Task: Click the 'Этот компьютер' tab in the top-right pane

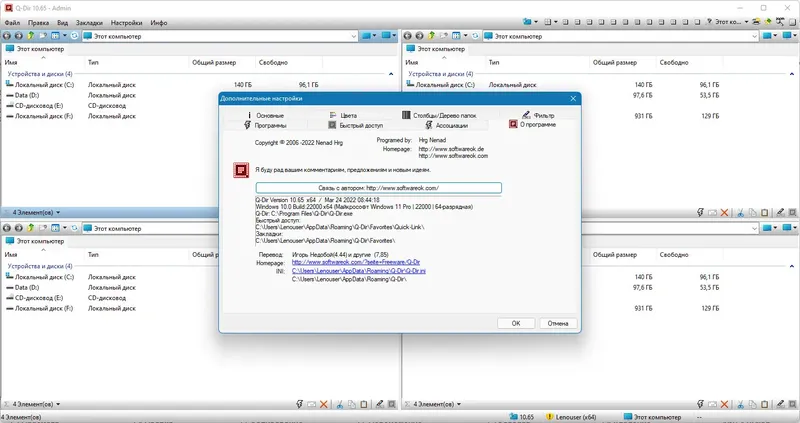Action: (x=436, y=49)
